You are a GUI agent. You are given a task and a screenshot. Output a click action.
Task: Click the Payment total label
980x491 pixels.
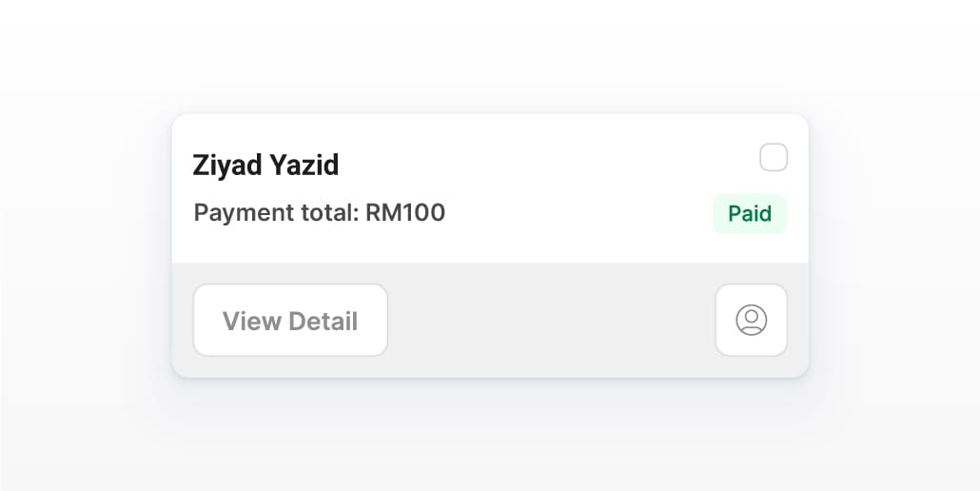(x=275, y=212)
